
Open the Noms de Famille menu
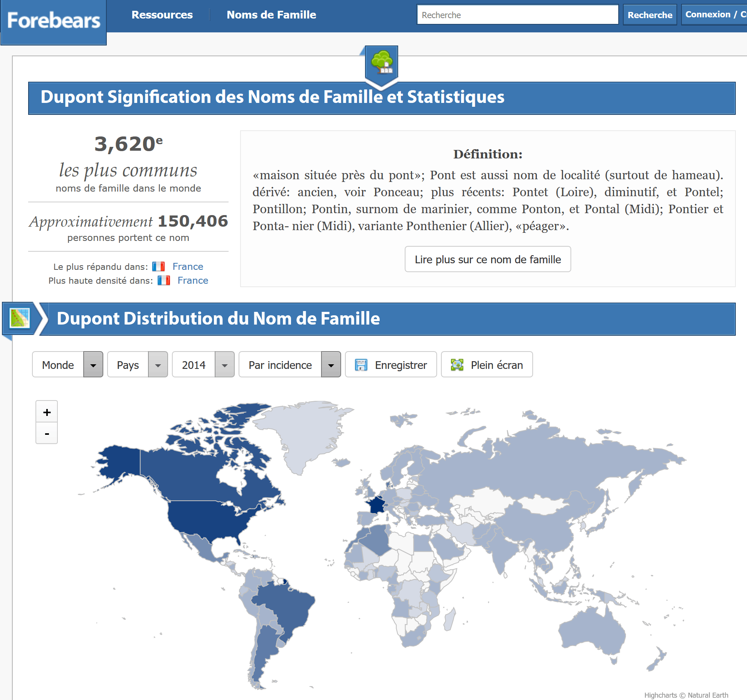click(x=271, y=15)
